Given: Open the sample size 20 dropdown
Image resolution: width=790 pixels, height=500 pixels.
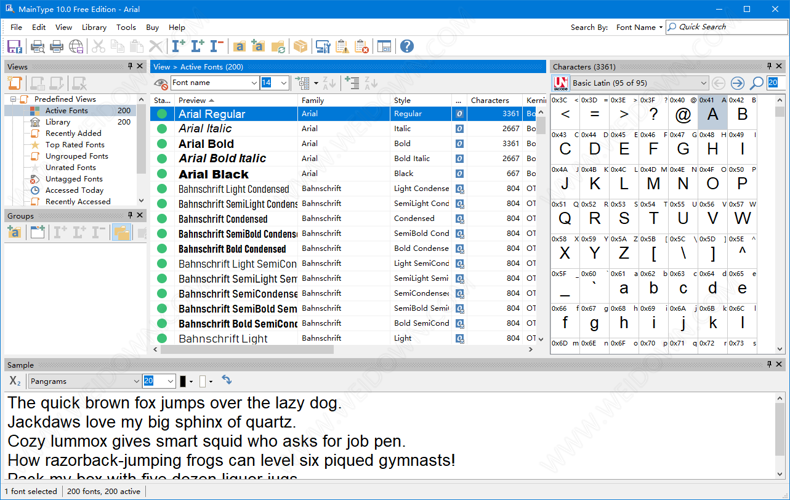Looking at the screenshot, I should [x=170, y=382].
